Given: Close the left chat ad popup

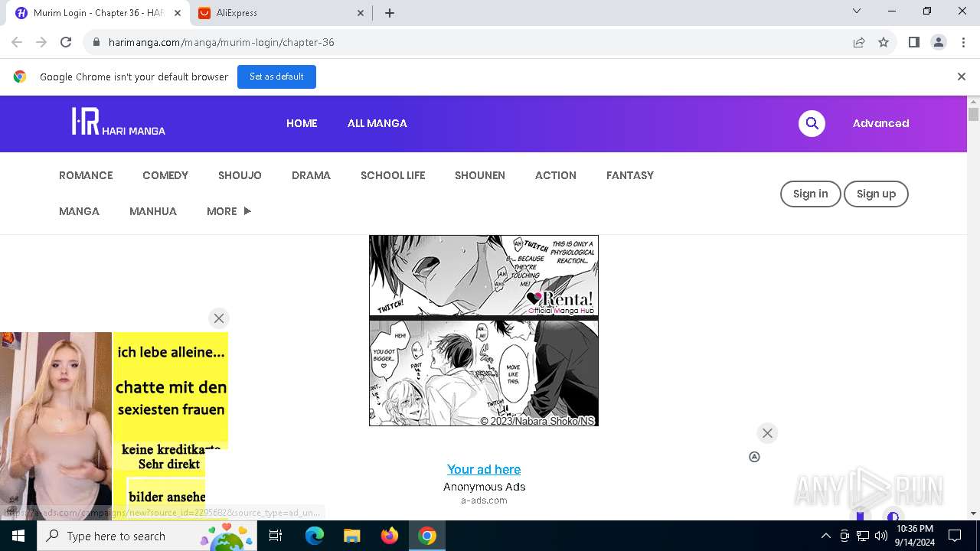Looking at the screenshot, I should pyautogui.click(x=219, y=318).
